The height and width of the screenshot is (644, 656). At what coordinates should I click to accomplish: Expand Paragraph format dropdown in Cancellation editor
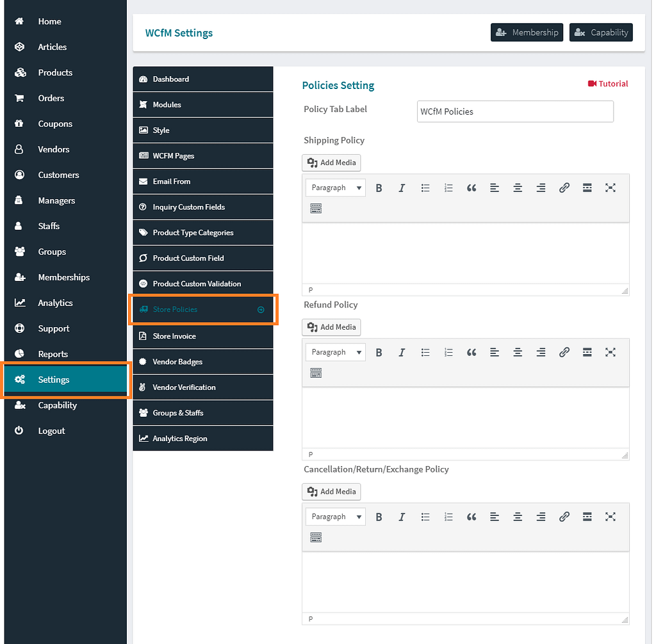tap(336, 517)
